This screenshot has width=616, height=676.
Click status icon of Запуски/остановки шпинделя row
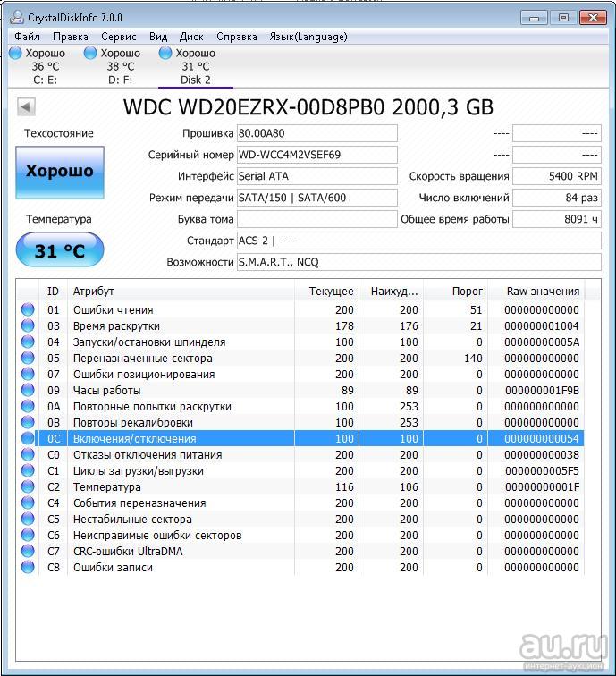28,342
